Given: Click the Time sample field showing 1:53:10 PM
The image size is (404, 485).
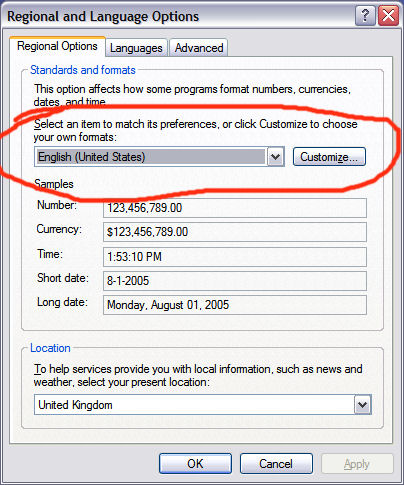Looking at the screenshot, I should coord(235,257).
